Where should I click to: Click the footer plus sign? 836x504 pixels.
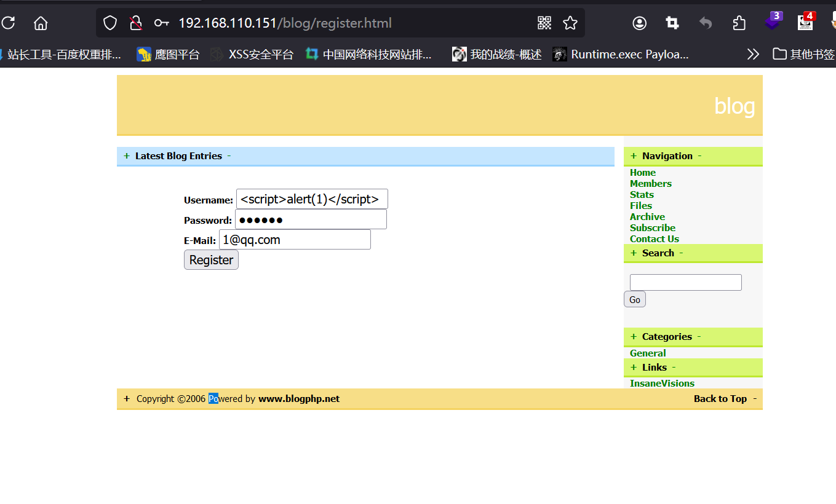127,399
